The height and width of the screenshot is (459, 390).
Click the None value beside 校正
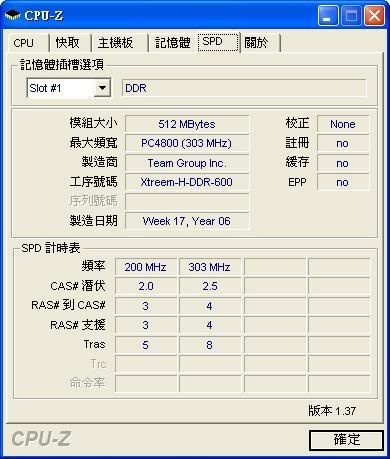[343, 124]
